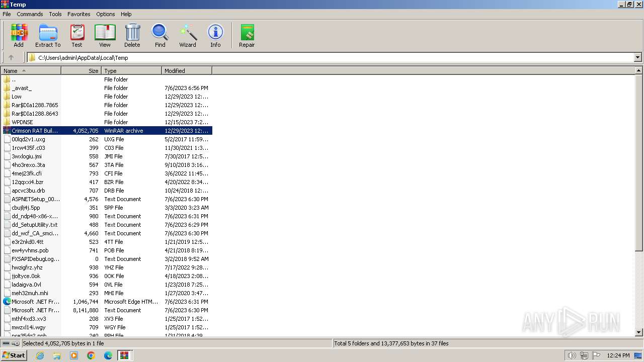Viewport: 644px width, 362px height.
Task: Select the meh32muh.mhi file
Action: pos(107,293)
